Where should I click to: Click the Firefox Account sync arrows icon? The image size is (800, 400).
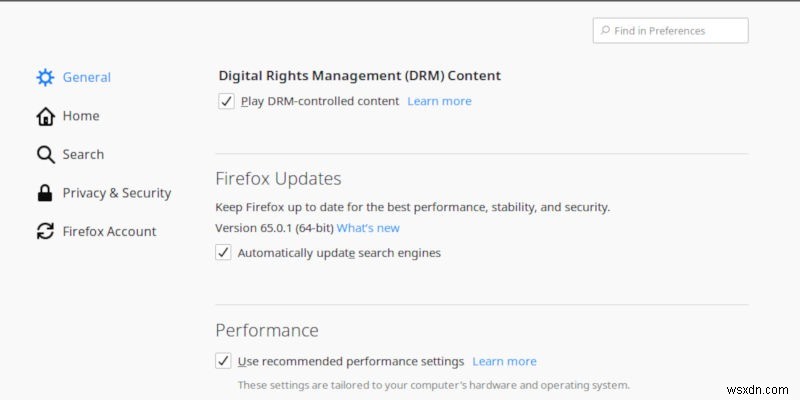45,231
